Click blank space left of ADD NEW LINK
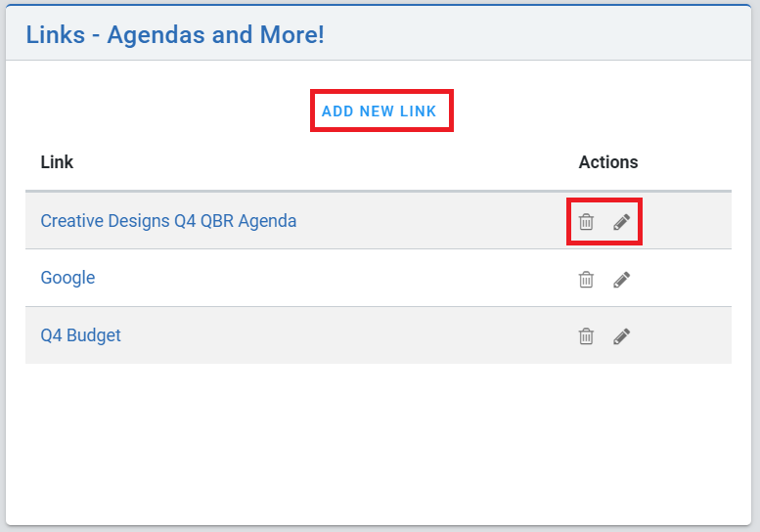The width and height of the screenshot is (760, 532). pyautogui.click(x=164, y=111)
